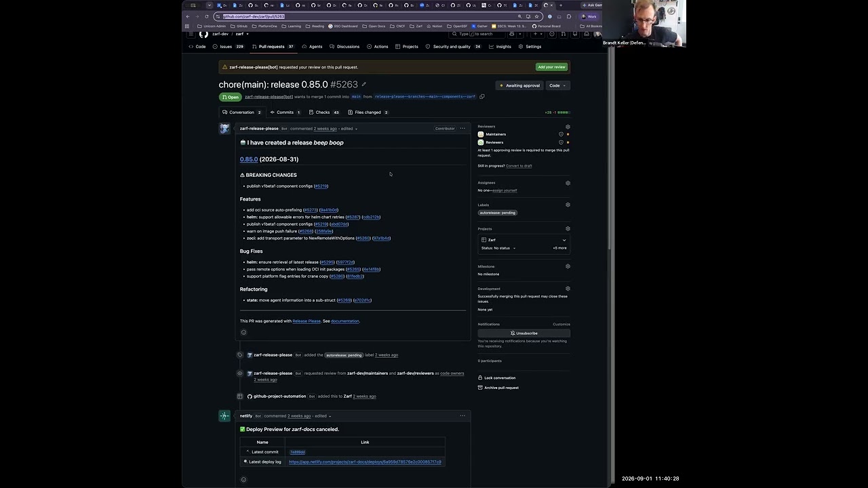Expand the Zarf project chevron in sidebar
Image resolution: width=868 pixels, height=488 pixels.
[x=564, y=240]
